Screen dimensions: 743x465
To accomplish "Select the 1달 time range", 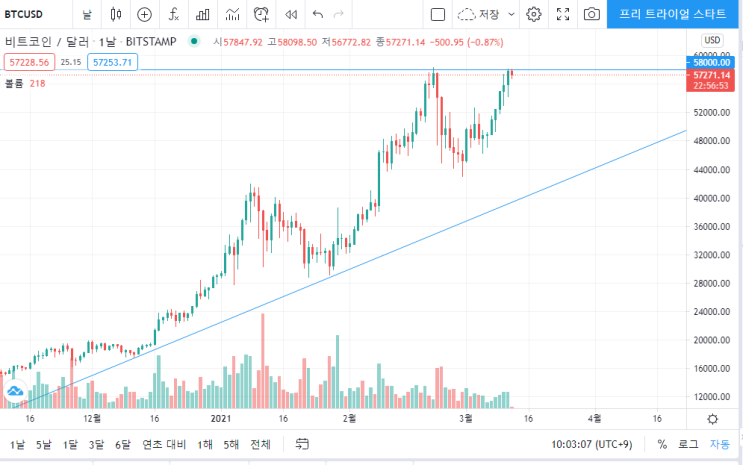I will (x=70, y=445).
